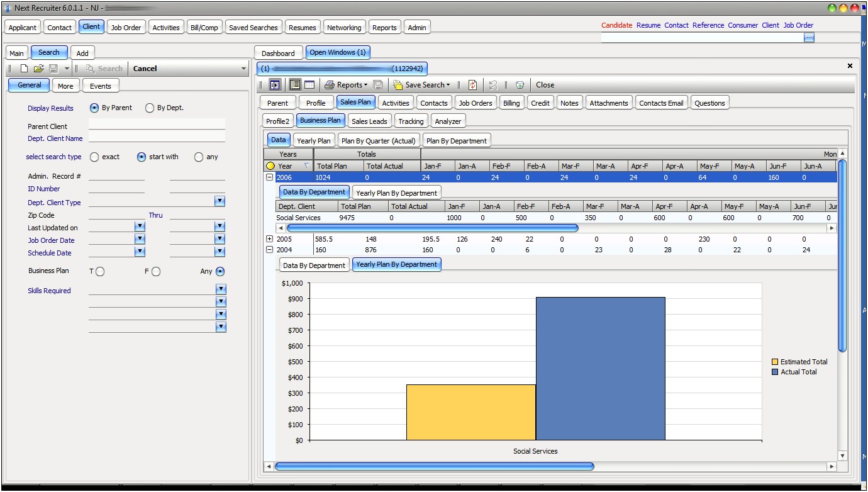
Task: Open the Applicant module
Action: coord(23,27)
